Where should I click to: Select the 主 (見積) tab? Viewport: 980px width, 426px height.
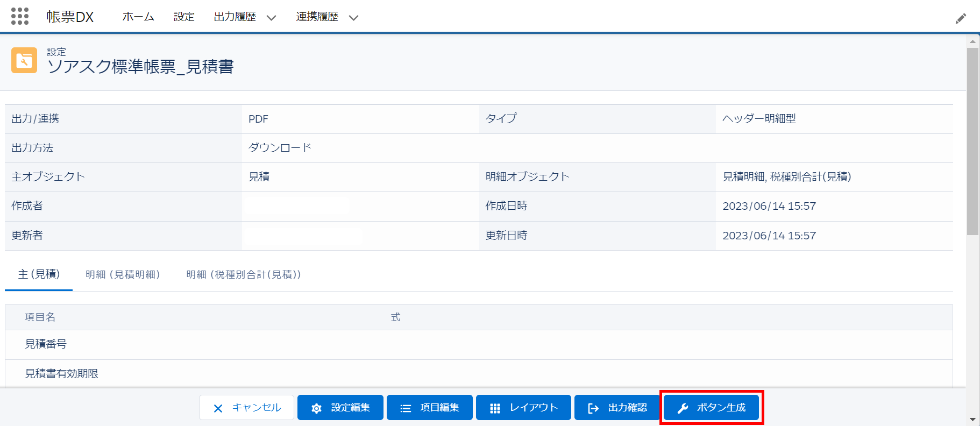tap(39, 274)
